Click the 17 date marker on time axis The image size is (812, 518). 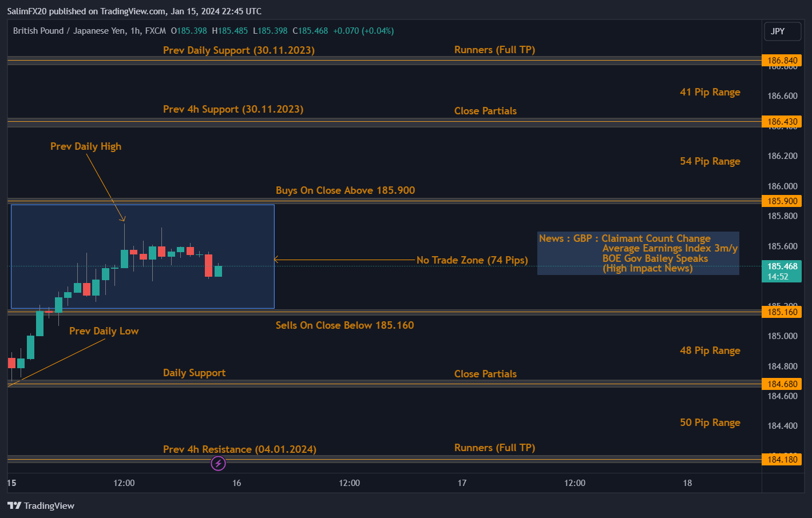click(x=462, y=483)
